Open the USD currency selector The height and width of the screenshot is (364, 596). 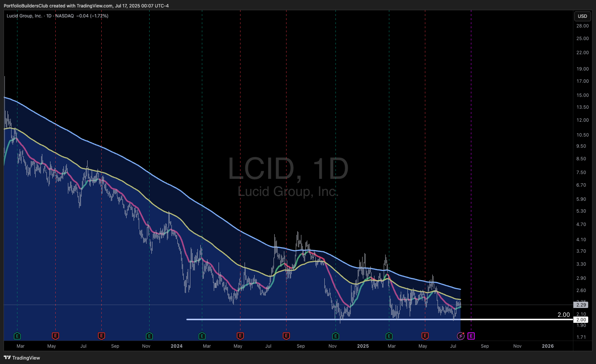coord(582,16)
